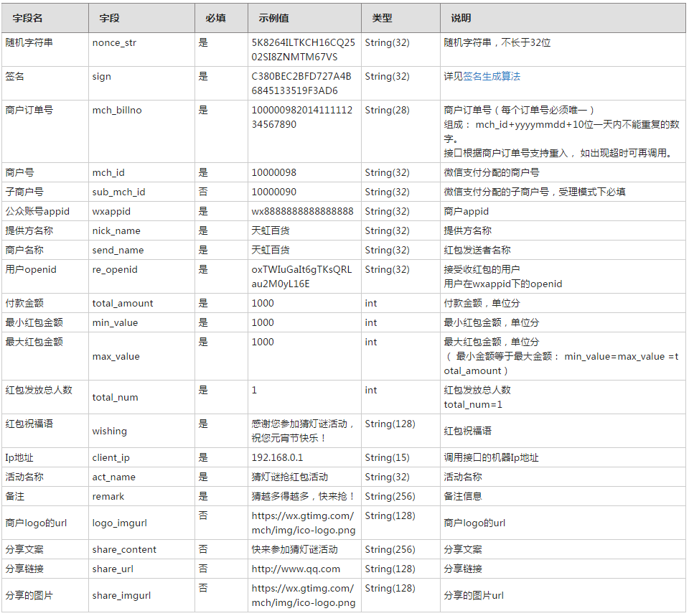This screenshot has height=616, width=689.
Task: Click the share_imgurl field cell
Action: coord(121,596)
